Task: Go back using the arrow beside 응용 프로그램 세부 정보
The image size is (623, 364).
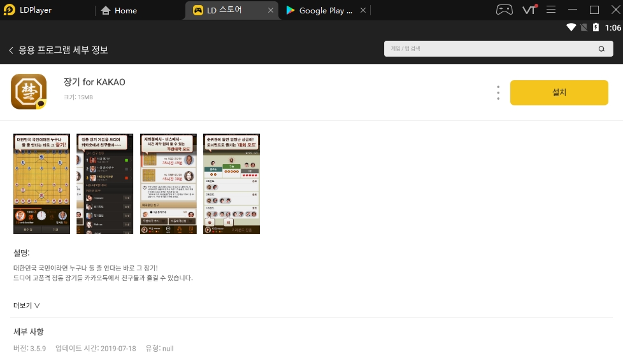Action: pyautogui.click(x=11, y=50)
